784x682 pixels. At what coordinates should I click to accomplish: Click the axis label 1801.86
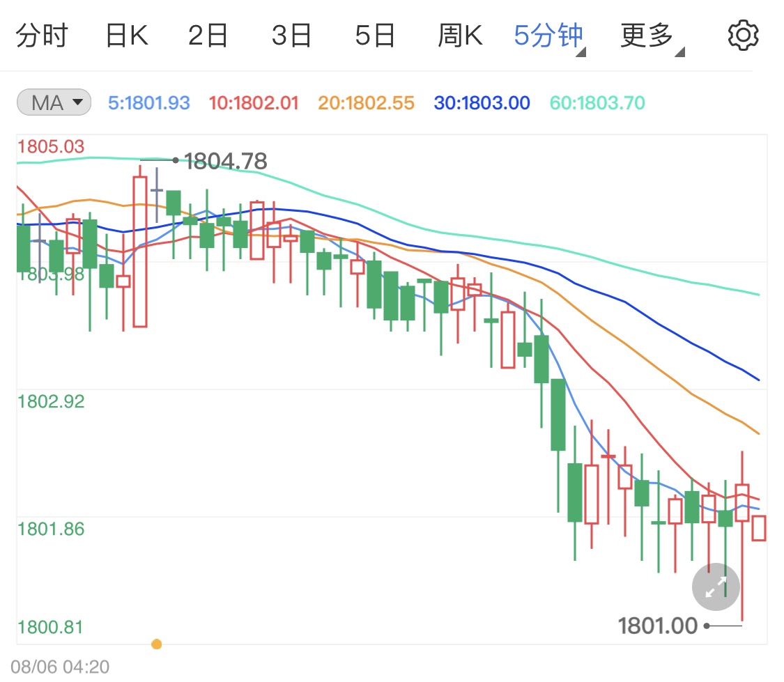pos(51,529)
